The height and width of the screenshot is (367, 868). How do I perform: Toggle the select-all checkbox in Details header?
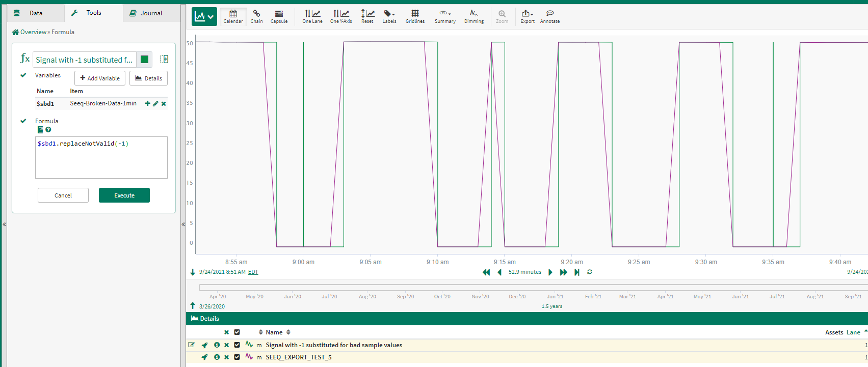(x=237, y=332)
